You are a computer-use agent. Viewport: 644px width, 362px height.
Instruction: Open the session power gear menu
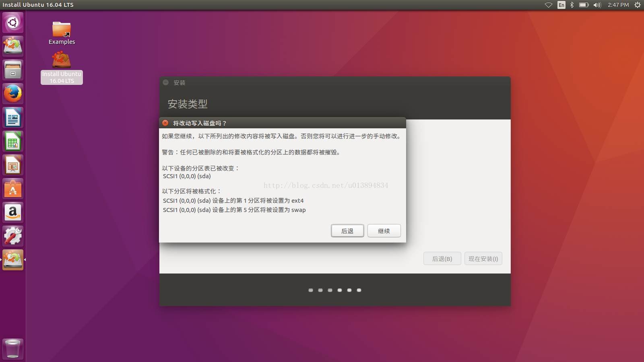click(638, 5)
